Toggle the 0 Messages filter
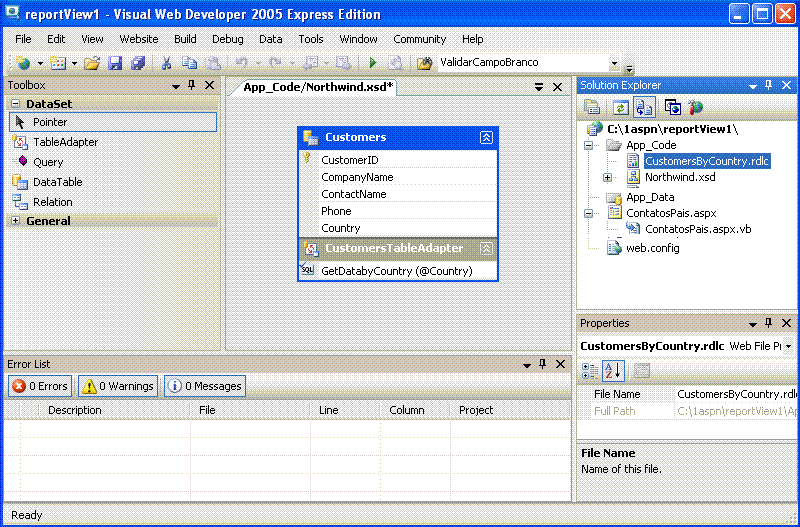The image size is (800, 527). pyautogui.click(x=205, y=386)
